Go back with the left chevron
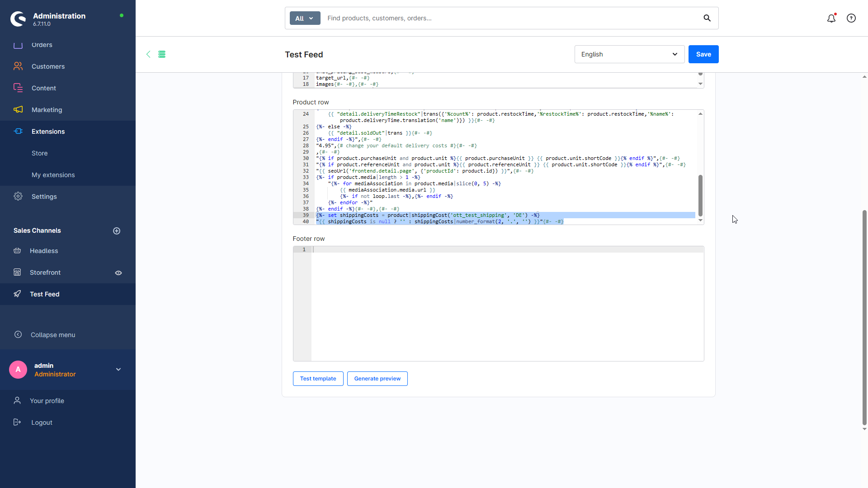The width and height of the screenshot is (868, 488). [x=148, y=54]
